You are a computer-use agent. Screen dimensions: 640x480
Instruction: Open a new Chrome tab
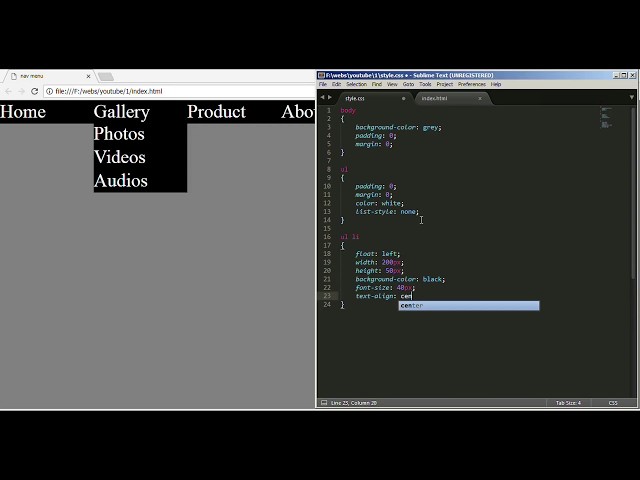(106, 76)
